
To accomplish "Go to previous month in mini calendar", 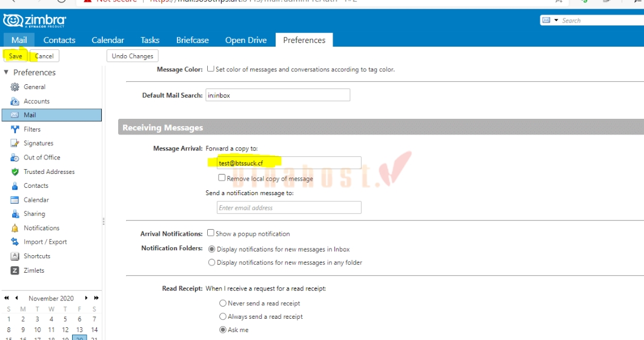I will pos(16,298).
